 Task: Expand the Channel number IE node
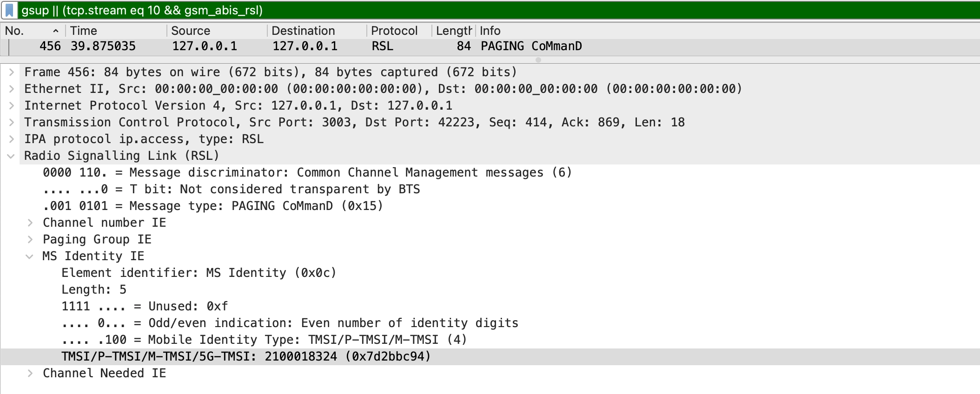(30, 223)
